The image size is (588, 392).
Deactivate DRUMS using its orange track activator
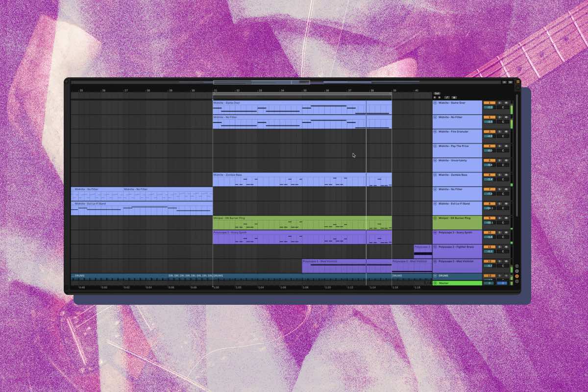pos(490,275)
